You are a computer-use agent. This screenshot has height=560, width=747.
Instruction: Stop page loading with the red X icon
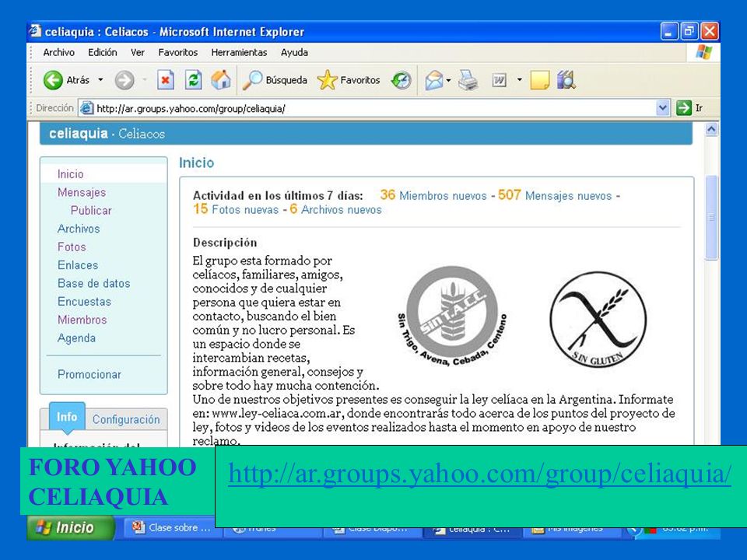coord(165,80)
